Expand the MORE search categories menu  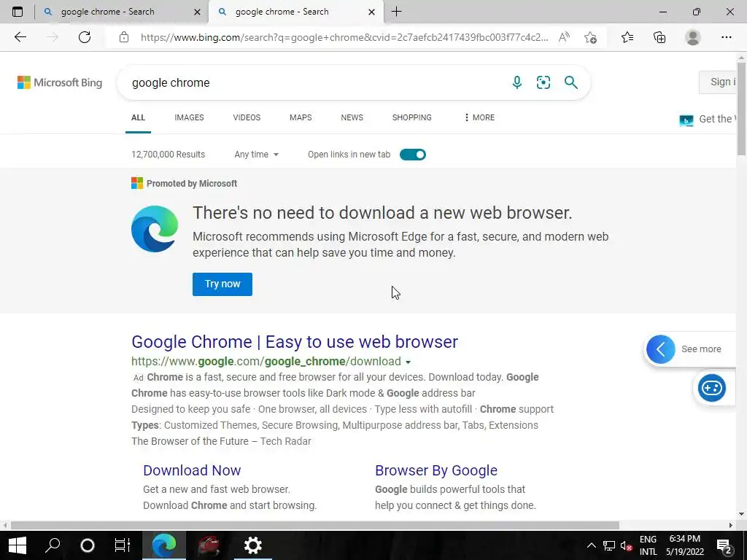[479, 117]
